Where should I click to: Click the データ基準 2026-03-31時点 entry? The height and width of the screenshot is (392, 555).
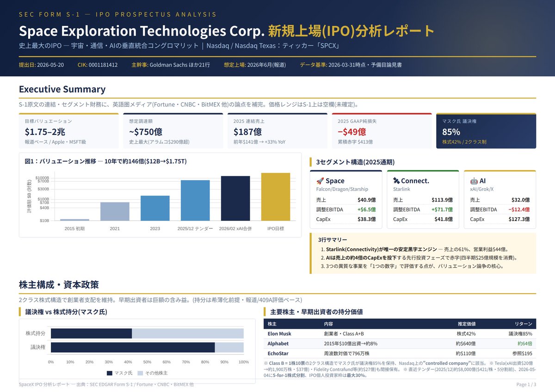pyautogui.click(x=351, y=65)
